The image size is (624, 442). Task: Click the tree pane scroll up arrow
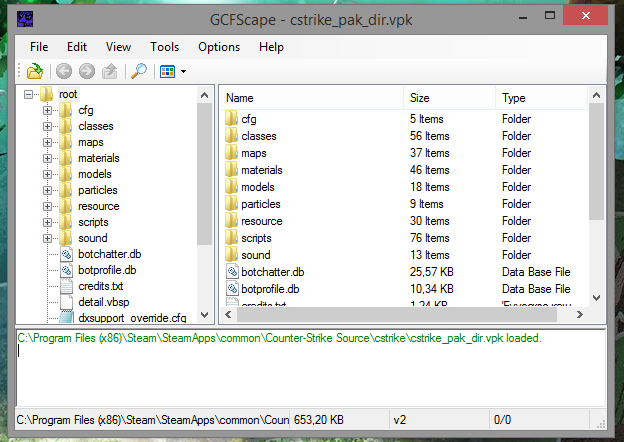point(205,95)
